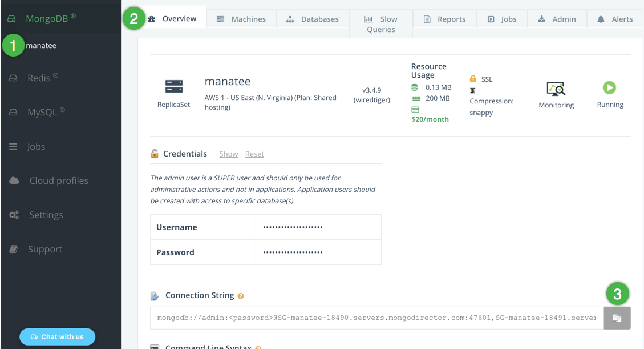Select the manatee cluster in sidebar
The width and height of the screenshot is (644, 349).
click(x=41, y=46)
